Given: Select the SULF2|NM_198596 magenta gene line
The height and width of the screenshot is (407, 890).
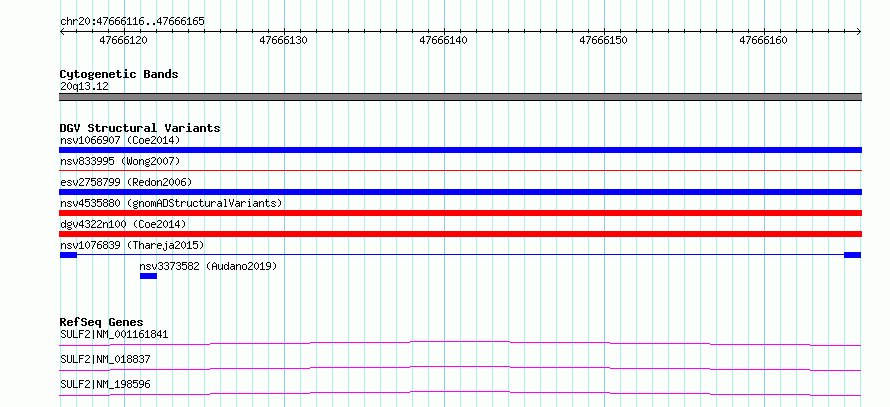Looking at the screenshot, I should [x=460, y=393].
